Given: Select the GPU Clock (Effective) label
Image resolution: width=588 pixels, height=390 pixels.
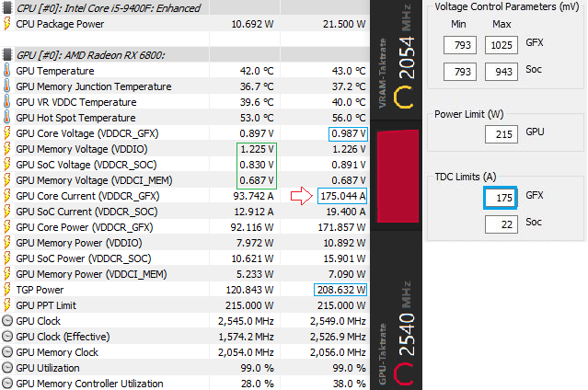Looking at the screenshot, I should pos(63,337).
